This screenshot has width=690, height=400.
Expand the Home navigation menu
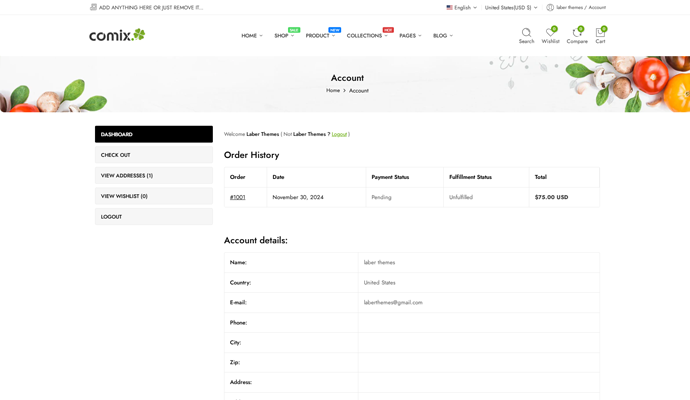point(251,36)
